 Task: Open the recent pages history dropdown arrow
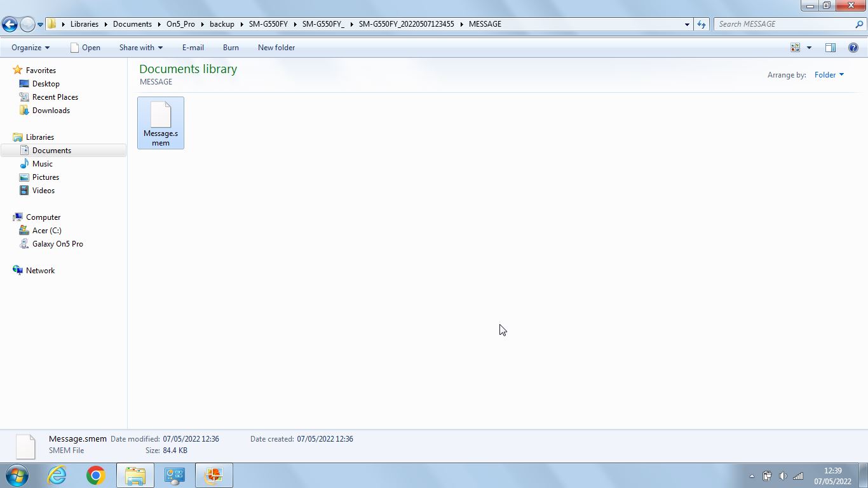point(40,25)
